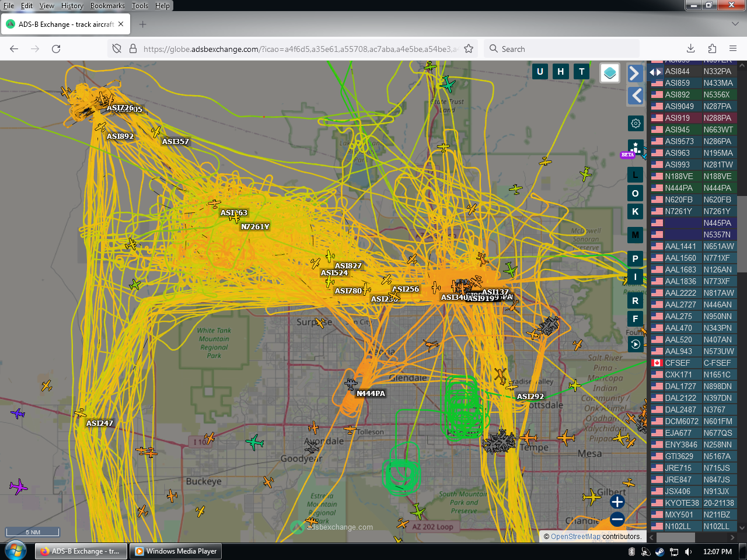Open the BETA statistics icon

pyautogui.click(x=636, y=149)
